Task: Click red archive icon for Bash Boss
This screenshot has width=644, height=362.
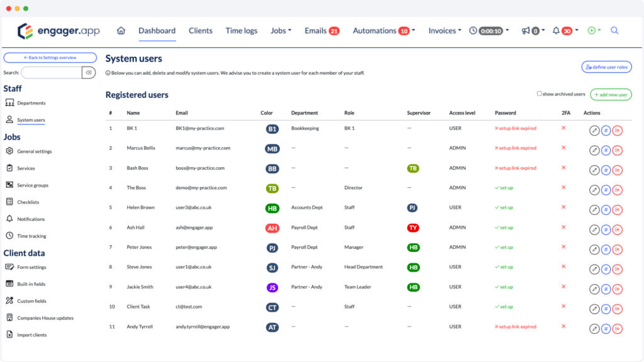Action: pos(618,170)
